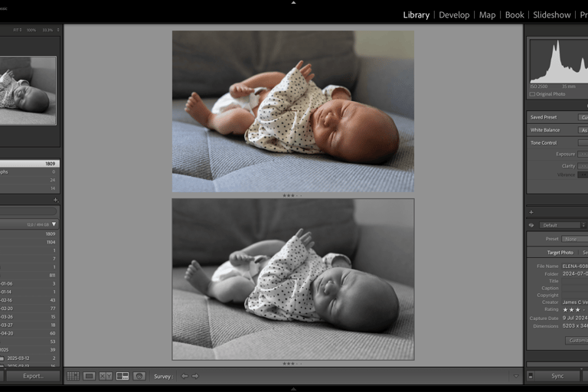Screen dimensions: 588x392
Task: Select catalog row with 1809 photos
Action: [x=30, y=164]
